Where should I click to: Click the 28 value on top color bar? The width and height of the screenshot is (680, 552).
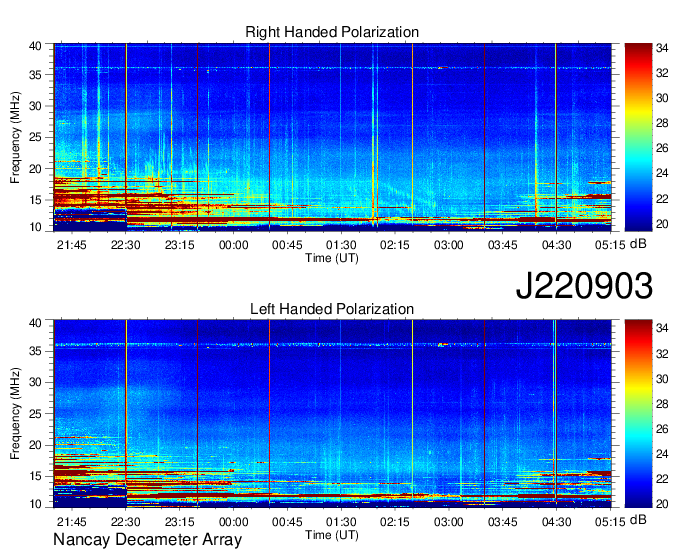[x=662, y=123]
